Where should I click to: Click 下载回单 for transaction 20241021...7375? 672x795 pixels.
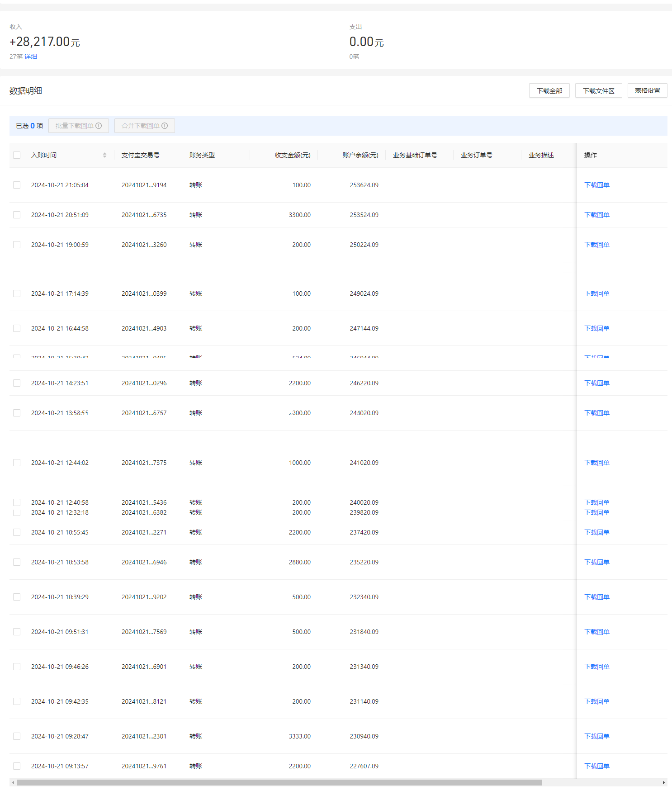pyautogui.click(x=596, y=463)
